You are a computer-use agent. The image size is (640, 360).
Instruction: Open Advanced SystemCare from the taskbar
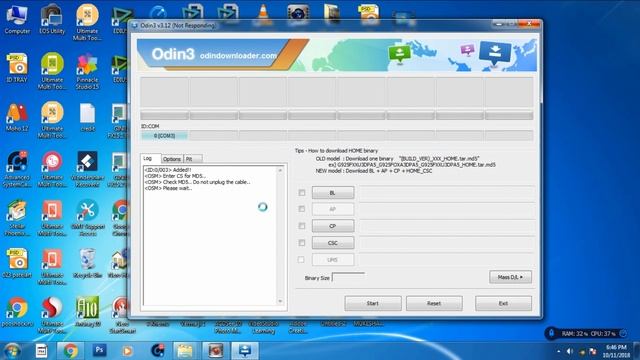158,351
